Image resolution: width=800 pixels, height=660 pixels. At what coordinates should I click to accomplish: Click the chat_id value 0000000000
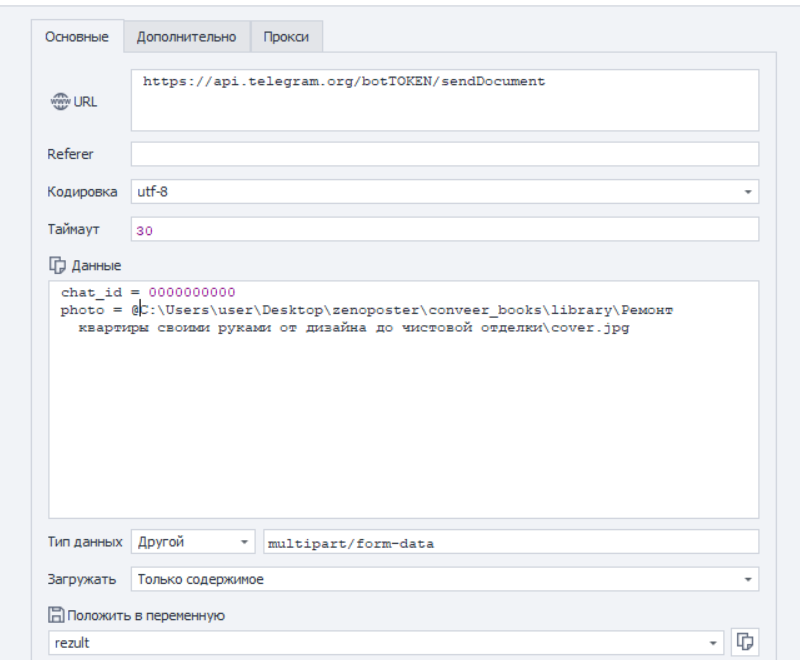192,293
